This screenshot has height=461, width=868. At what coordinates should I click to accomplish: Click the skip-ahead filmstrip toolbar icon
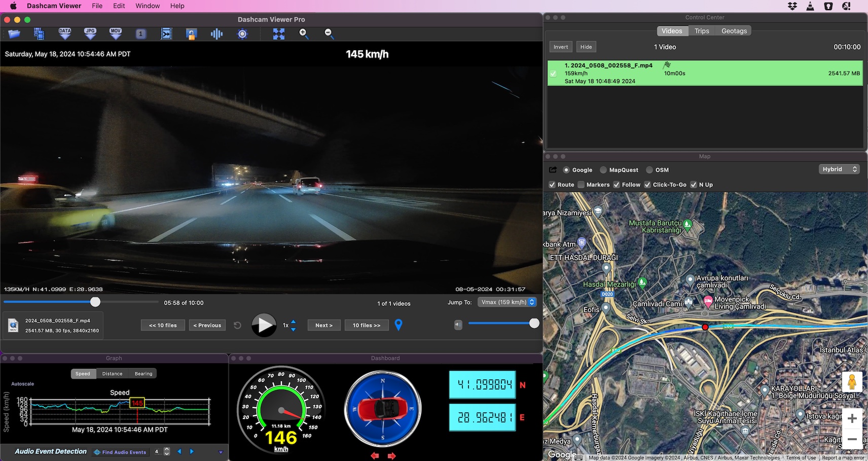[x=166, y=34]
